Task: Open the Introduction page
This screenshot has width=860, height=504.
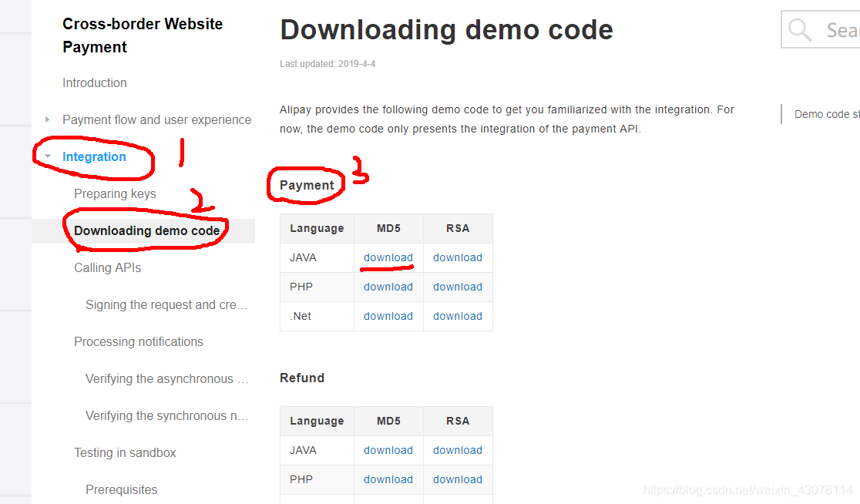Action: [x=94, y=82]
